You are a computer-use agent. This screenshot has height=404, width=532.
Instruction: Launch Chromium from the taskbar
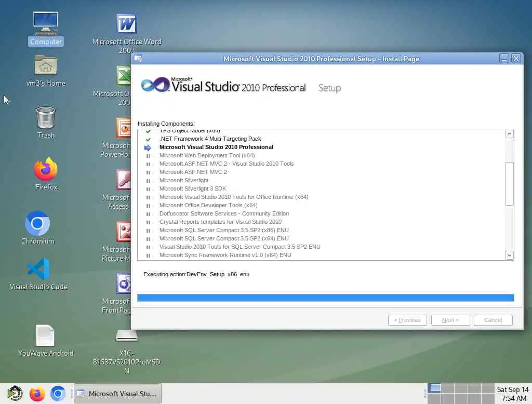click(x=58, y=394)
